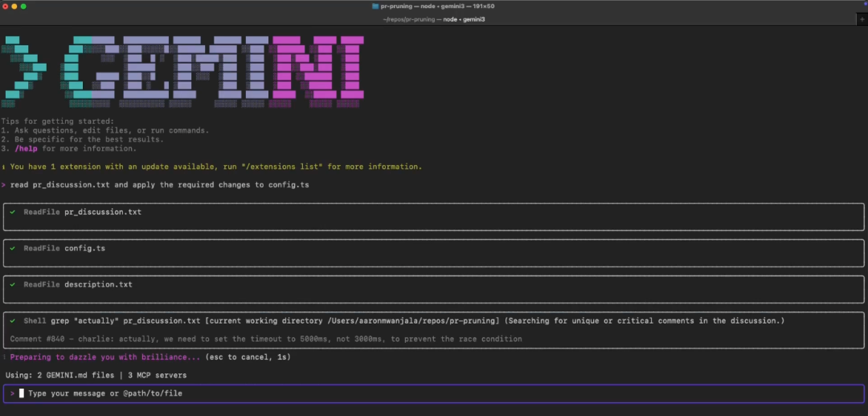This screenshot has height=416, width=868.
Task: Click the spinner icon beside Preparing to dazzle
Action: click(3, 356)
